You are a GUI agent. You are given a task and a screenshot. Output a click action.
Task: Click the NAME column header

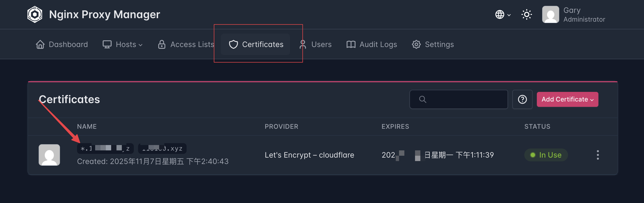click(87, 126)
